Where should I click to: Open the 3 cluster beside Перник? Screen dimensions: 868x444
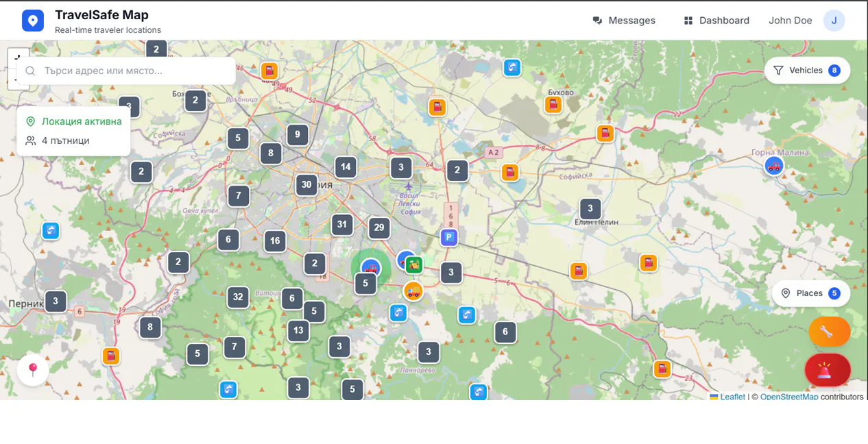point(56,301)
